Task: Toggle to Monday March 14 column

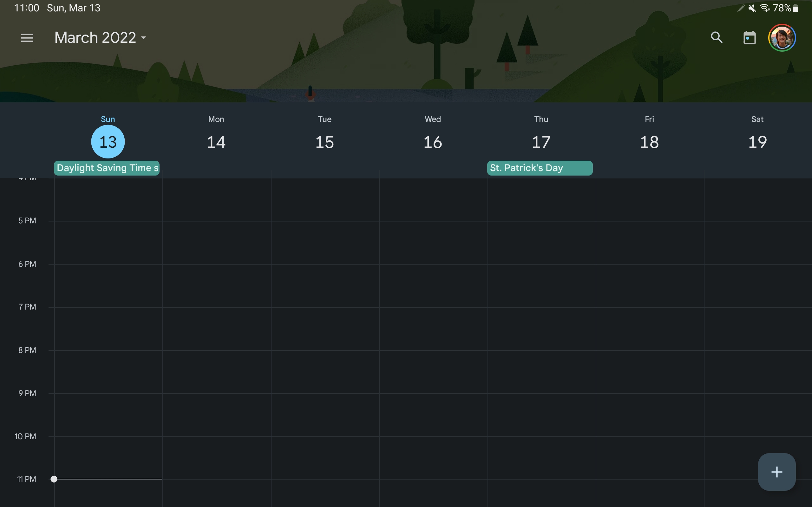Action: click(x=216, y=141)
